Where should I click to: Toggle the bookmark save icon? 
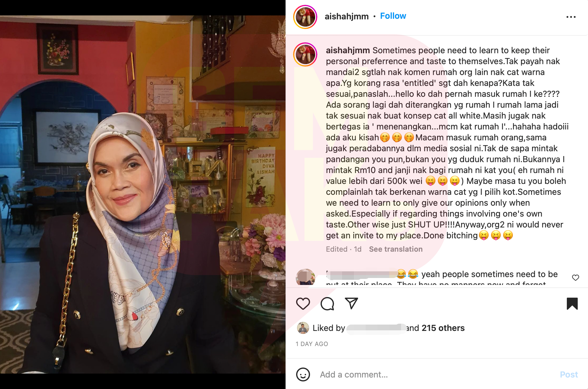point(572,304)
